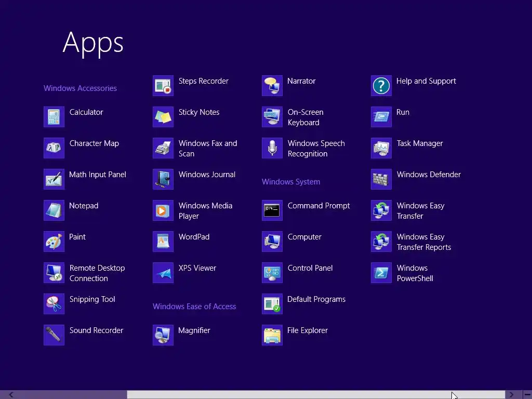Open the Windows Easy Transfer Reports icon
Viewport: 532px width, 399px height.
[381, 242]
